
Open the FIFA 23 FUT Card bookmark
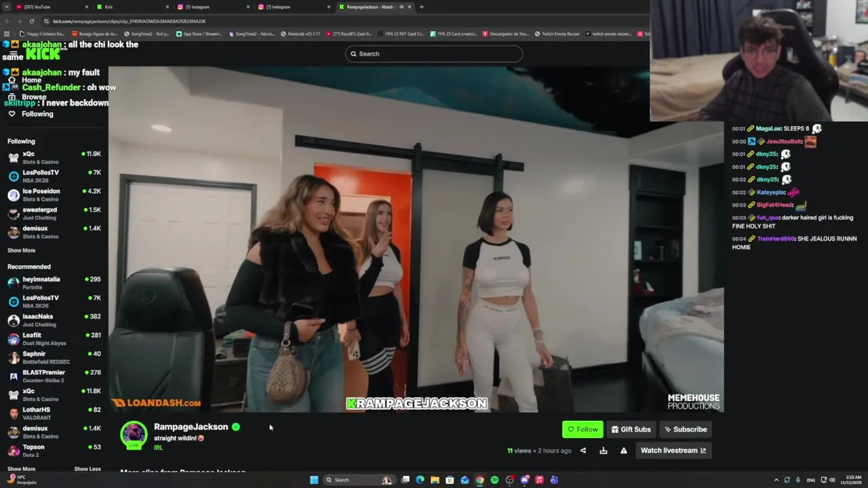401,34
